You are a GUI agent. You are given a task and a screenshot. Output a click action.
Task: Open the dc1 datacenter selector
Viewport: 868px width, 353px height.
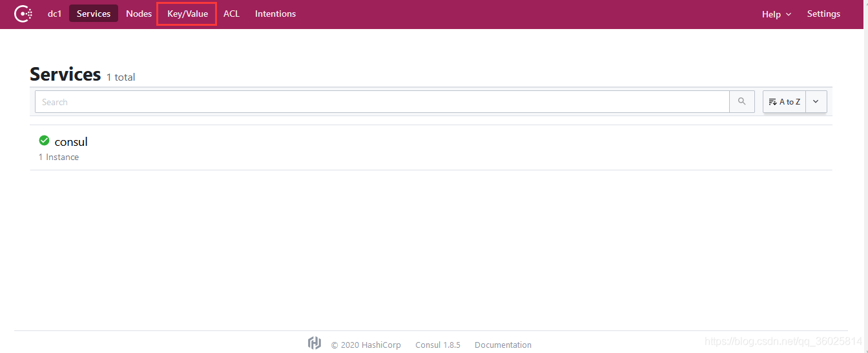55,14
